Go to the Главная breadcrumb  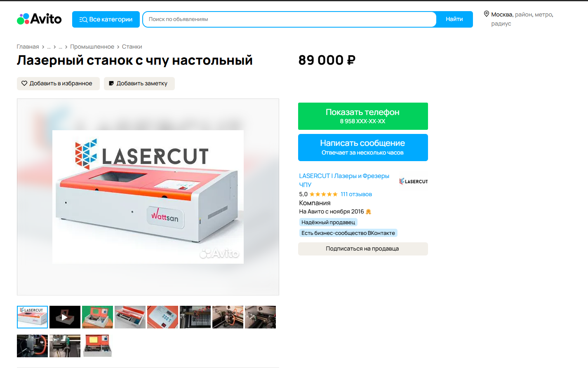coord(28,47)
